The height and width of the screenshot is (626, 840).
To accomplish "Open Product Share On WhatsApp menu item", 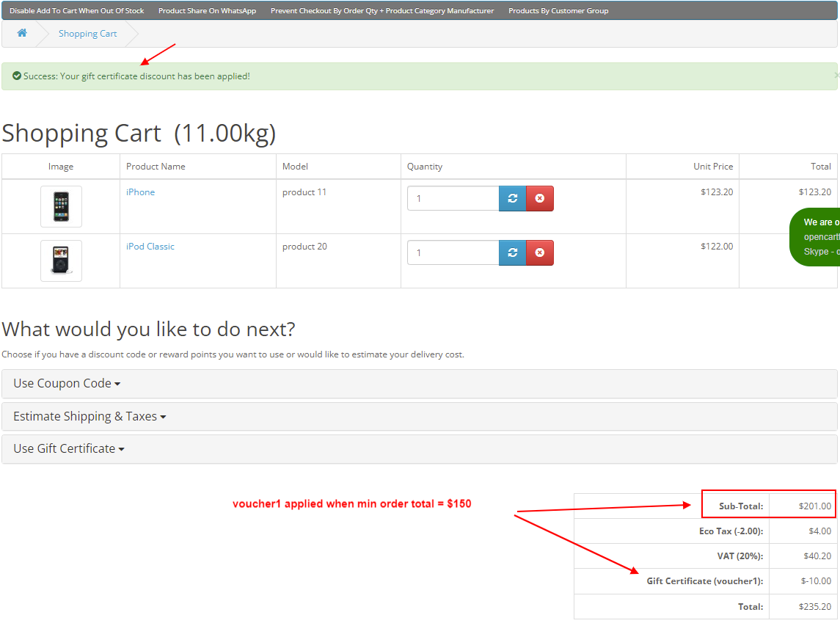I will coord(206,10).
